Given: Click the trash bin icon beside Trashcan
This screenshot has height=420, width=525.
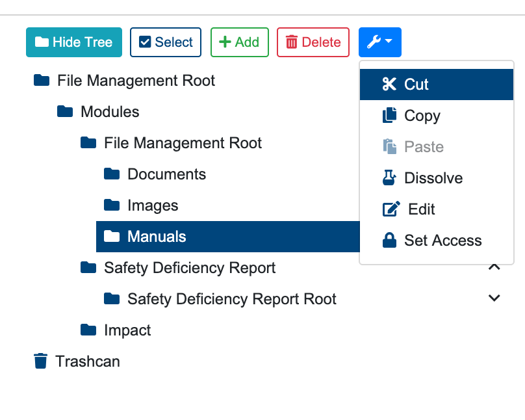Looking at the screenshot, I should coord(40,361).
